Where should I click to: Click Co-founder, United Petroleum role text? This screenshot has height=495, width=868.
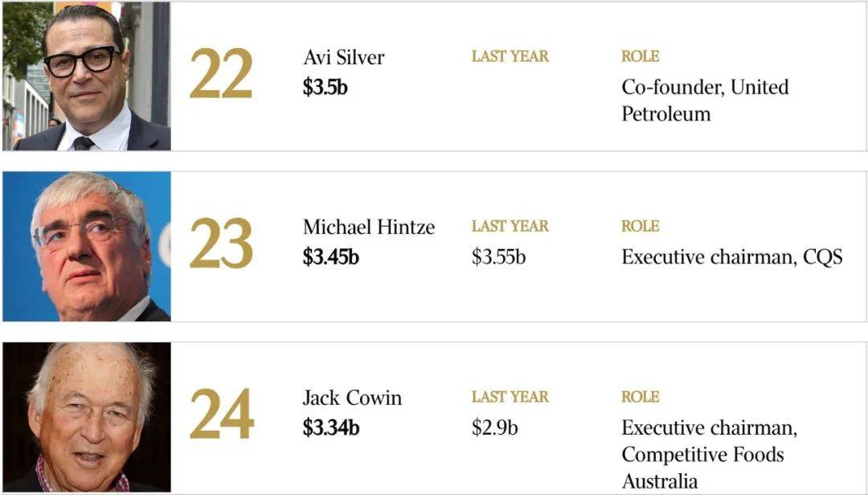coord(706,100)
